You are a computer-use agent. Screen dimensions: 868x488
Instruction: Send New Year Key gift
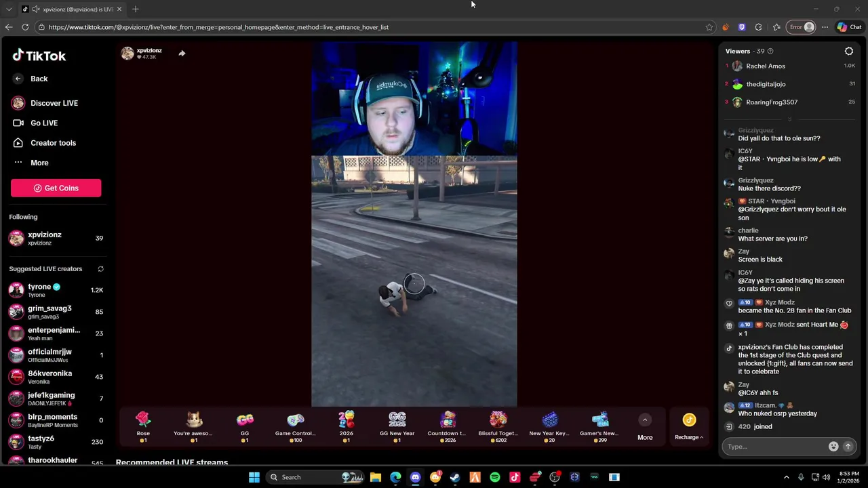(549, 426)
